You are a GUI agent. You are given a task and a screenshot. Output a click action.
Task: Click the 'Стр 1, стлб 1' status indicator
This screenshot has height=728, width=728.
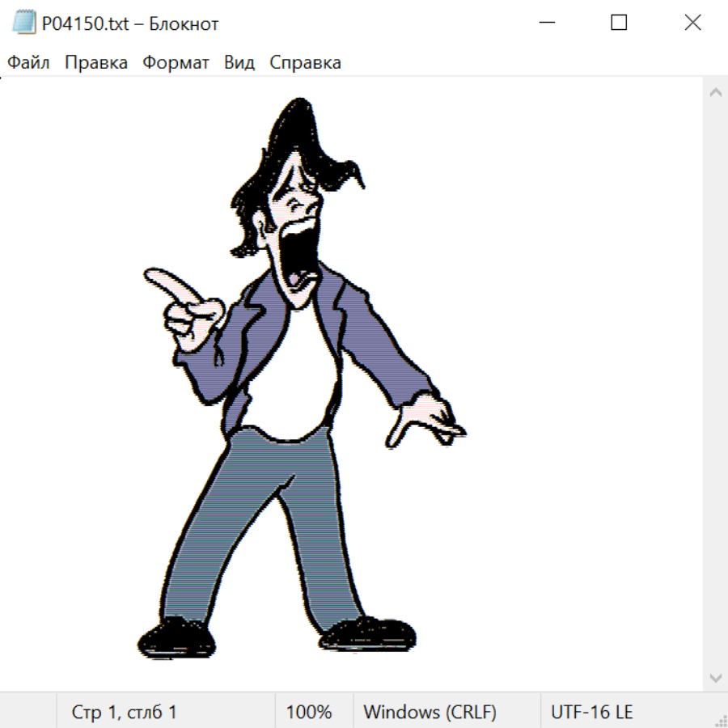pos(125,713)
